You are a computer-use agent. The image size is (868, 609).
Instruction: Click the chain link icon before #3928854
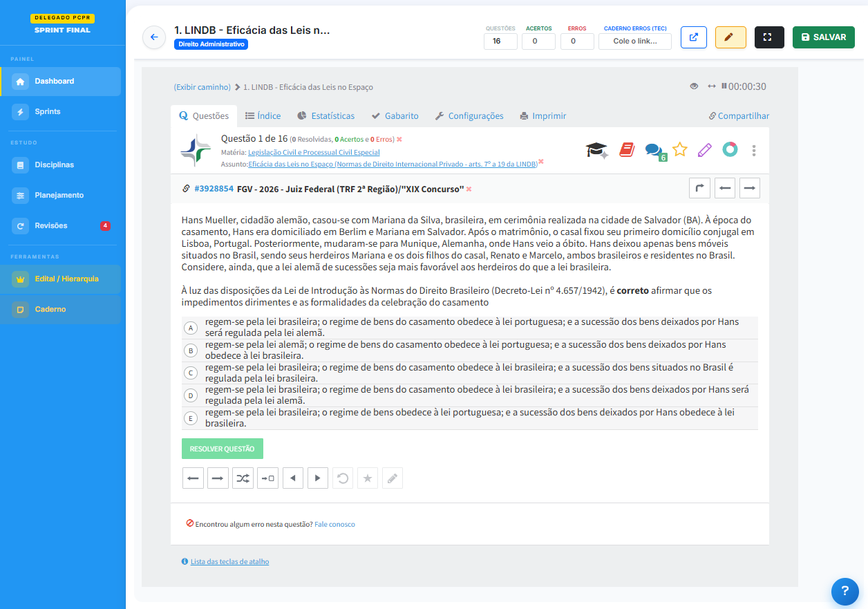pyautogui.click(x=186, y=189)
